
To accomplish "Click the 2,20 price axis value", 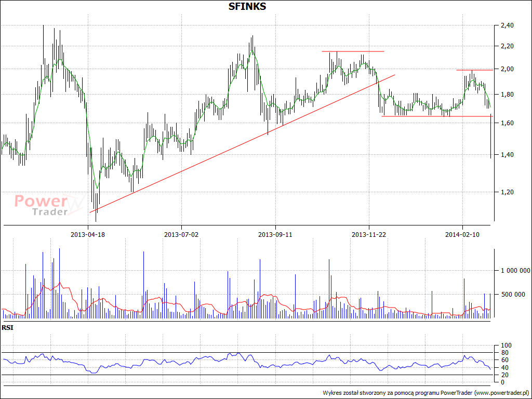I will pyautogui.click(x=507, y=46).
